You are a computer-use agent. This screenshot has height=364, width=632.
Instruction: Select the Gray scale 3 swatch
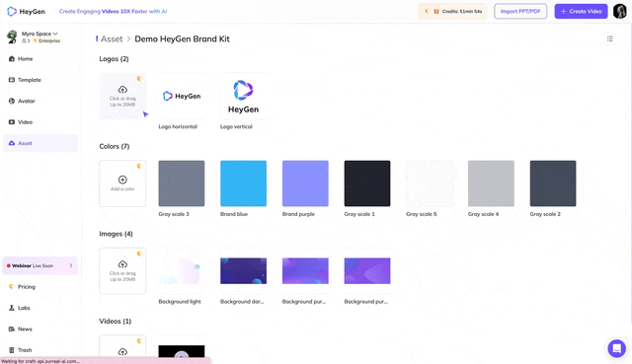[182, 183]
